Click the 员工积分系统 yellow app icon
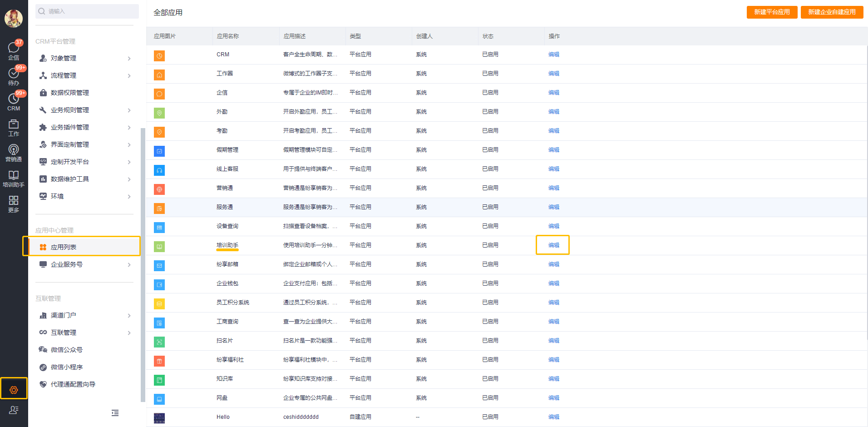 (x=159, y=304)
